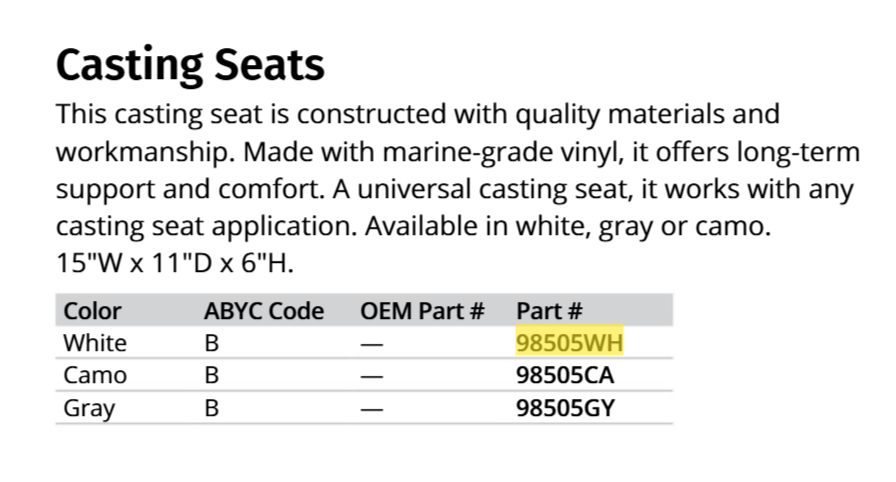Select part number 98505GY

565,409
